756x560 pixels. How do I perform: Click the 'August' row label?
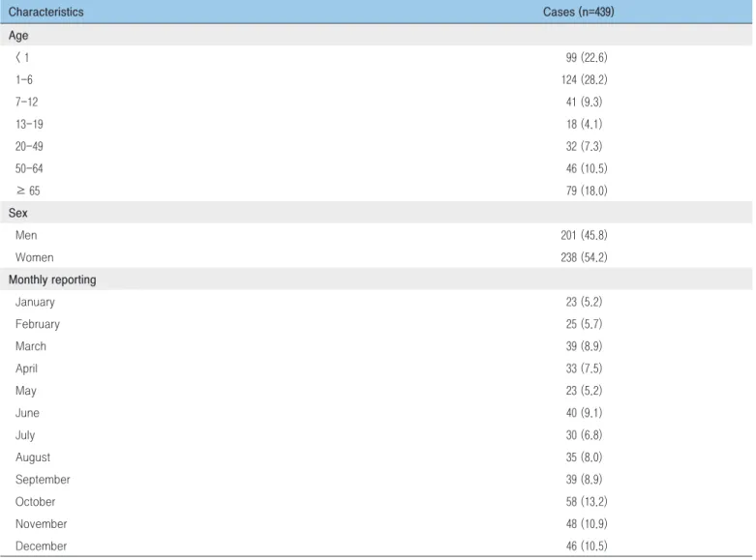pyautogui.click(x=32, y=457)
